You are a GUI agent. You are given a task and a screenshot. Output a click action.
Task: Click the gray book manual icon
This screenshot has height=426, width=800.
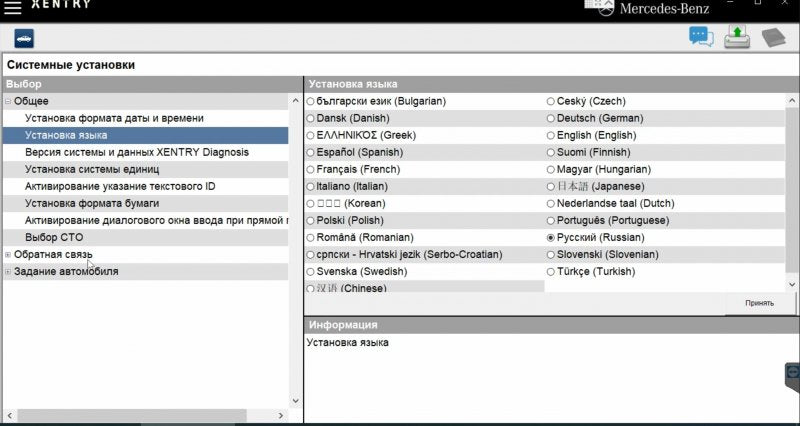tap(775, 38)
